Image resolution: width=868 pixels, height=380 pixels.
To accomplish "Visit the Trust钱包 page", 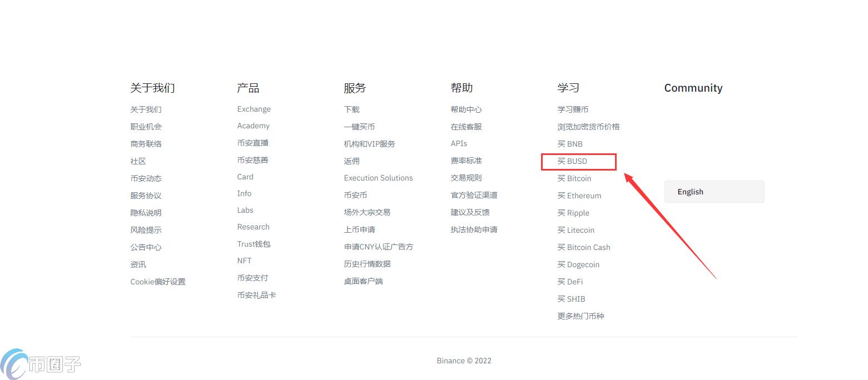I will click(254, 243).
